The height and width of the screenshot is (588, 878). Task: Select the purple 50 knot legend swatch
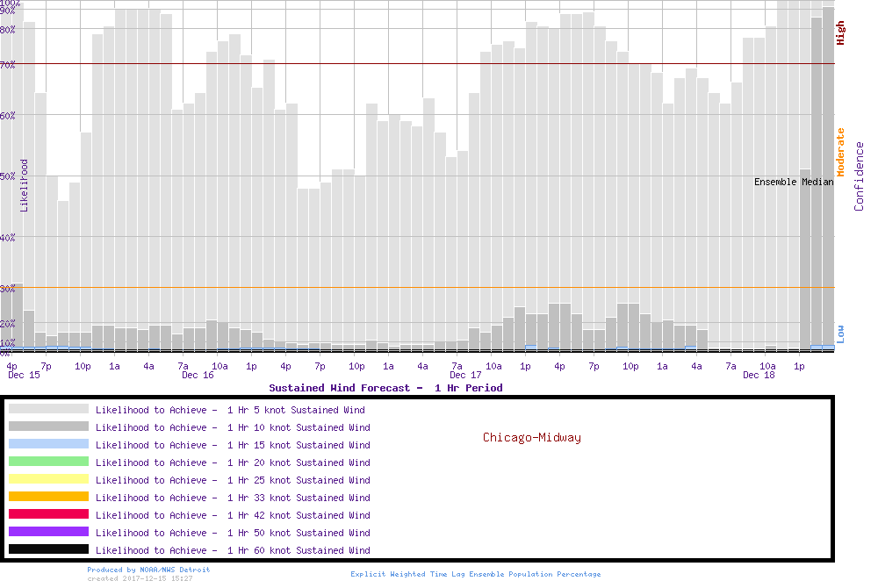(x=48, y=532)
